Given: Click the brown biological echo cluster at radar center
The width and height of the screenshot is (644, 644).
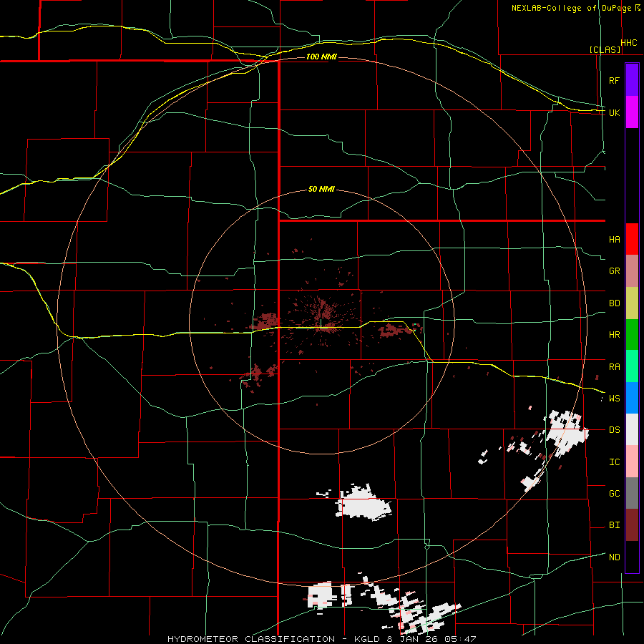Looking at the screenshot, I should click(323, 316).
